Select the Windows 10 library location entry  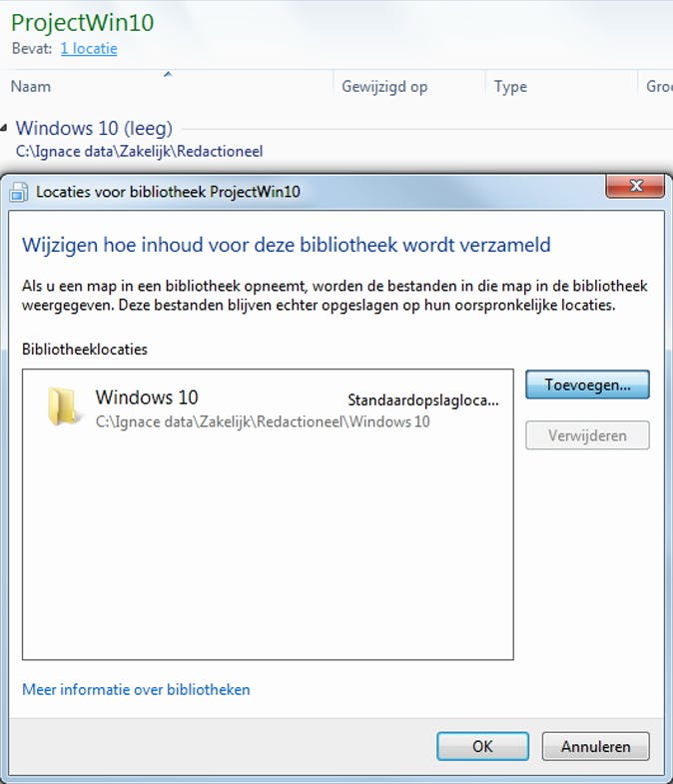tap(268, 408)
